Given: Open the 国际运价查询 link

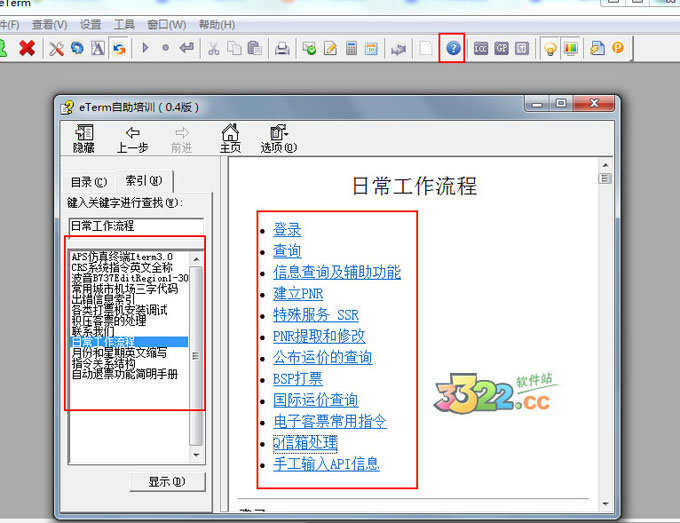Looking at the screenshot, I should (x=315, y=400).
